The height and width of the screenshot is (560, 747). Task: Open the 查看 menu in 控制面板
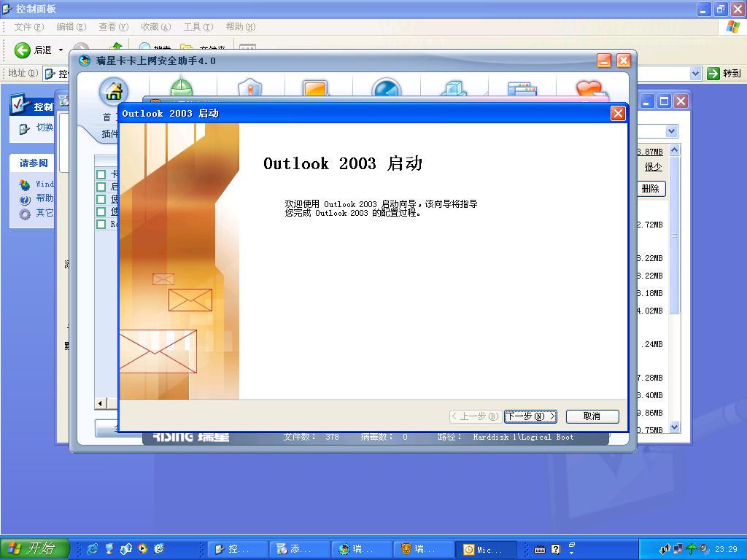(113, 27)
